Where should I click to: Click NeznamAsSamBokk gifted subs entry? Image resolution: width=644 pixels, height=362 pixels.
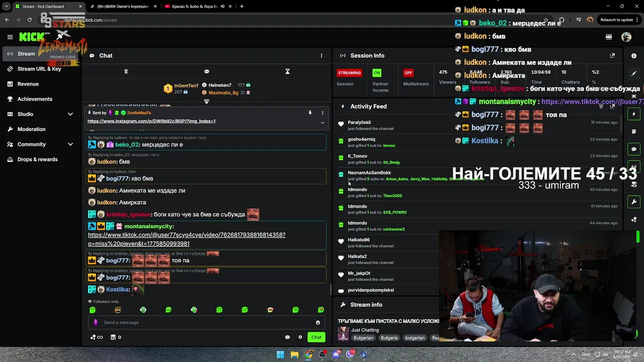(478, 175)
